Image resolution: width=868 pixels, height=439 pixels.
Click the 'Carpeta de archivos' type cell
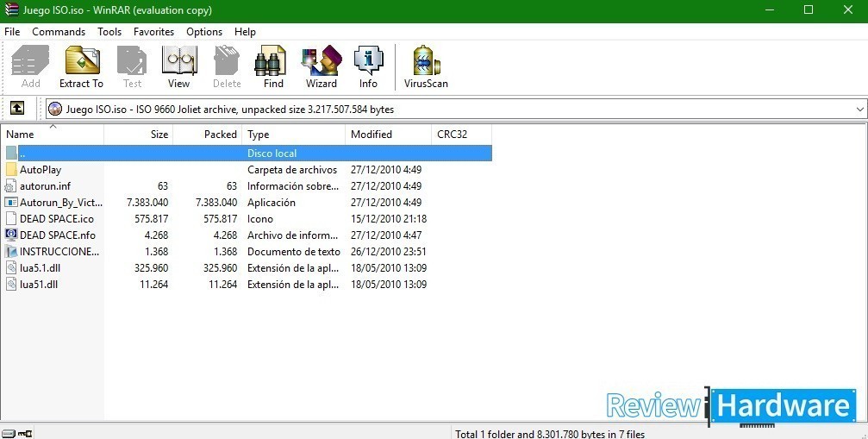(x=292, y=169)
